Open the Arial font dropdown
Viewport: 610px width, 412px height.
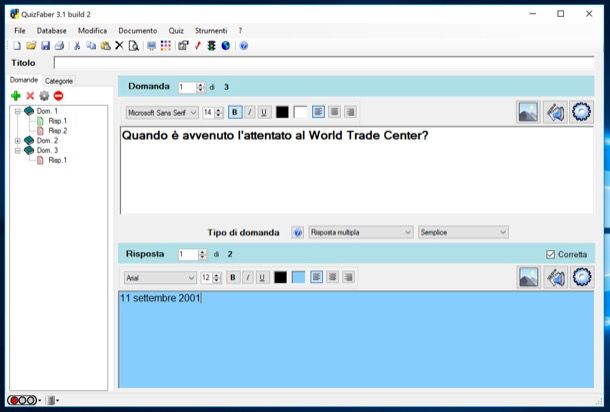160,278
